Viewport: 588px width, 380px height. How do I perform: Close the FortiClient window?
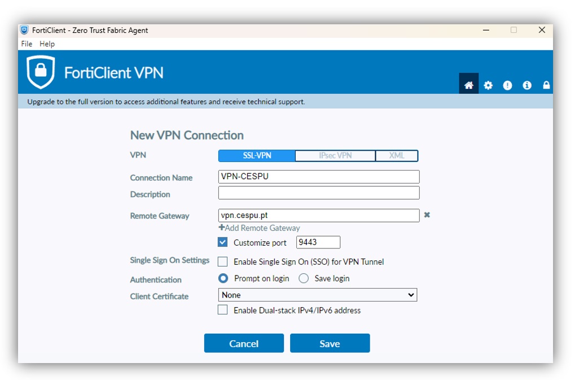point(542,30)
